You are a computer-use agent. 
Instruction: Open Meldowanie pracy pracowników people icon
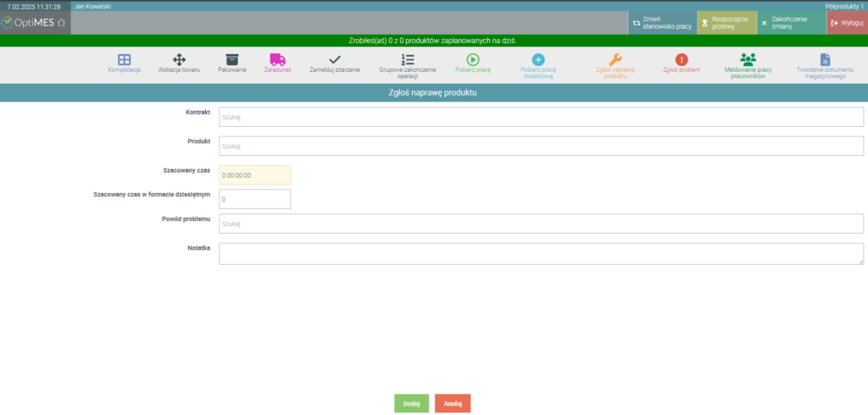click(x=748, y=59)
